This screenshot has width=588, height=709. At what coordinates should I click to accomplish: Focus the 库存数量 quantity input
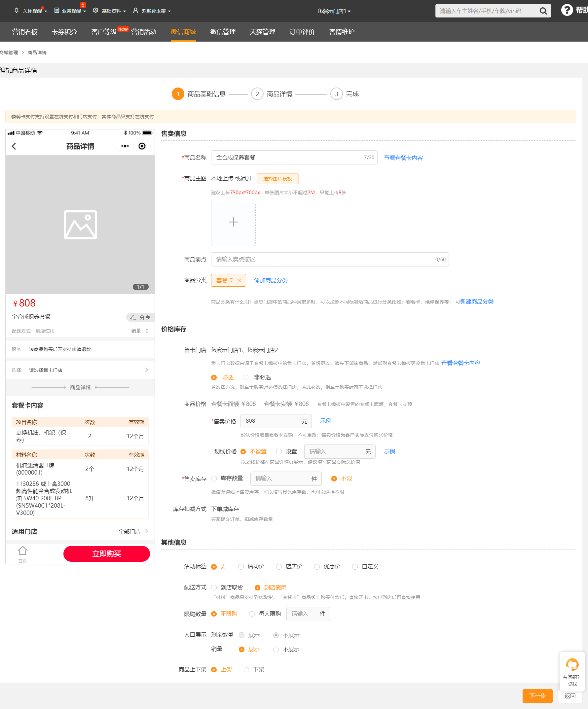[286, 479]
